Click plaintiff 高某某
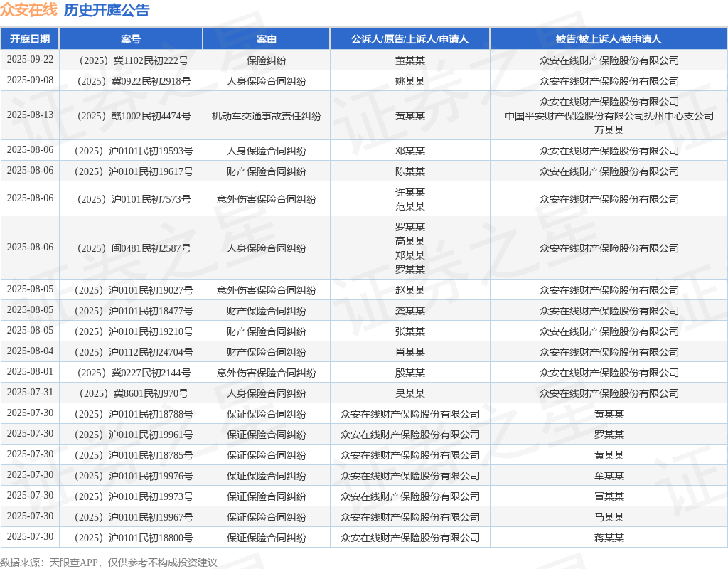 tap(410, 240)
